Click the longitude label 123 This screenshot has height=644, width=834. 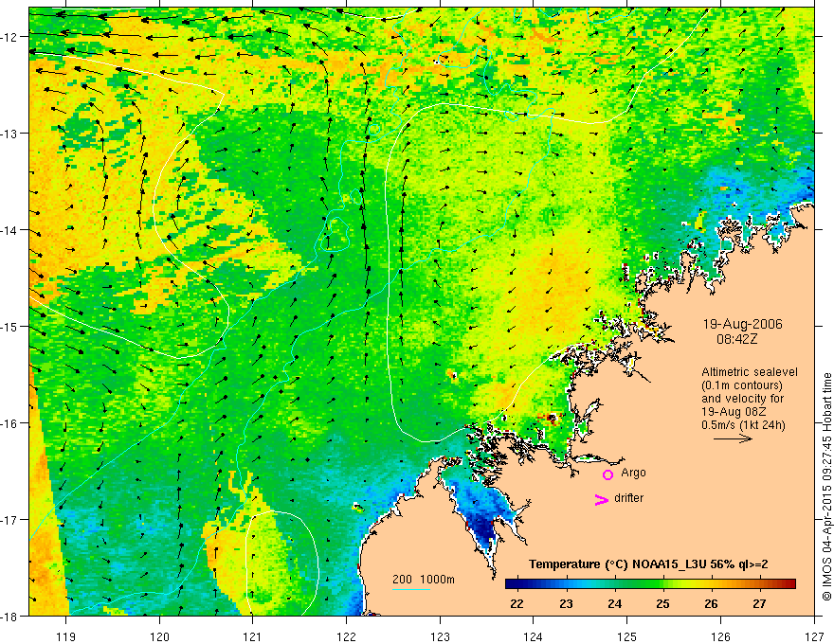(440, 636)
